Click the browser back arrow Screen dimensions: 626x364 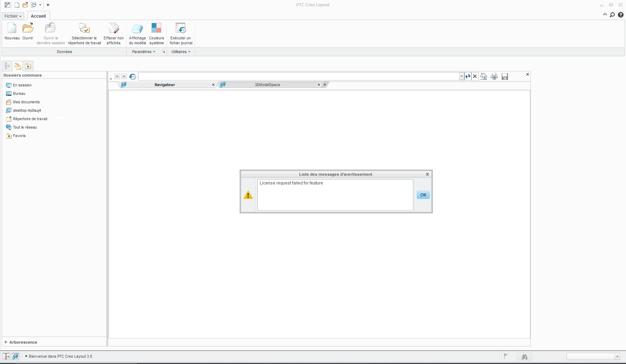click(117, 76)
